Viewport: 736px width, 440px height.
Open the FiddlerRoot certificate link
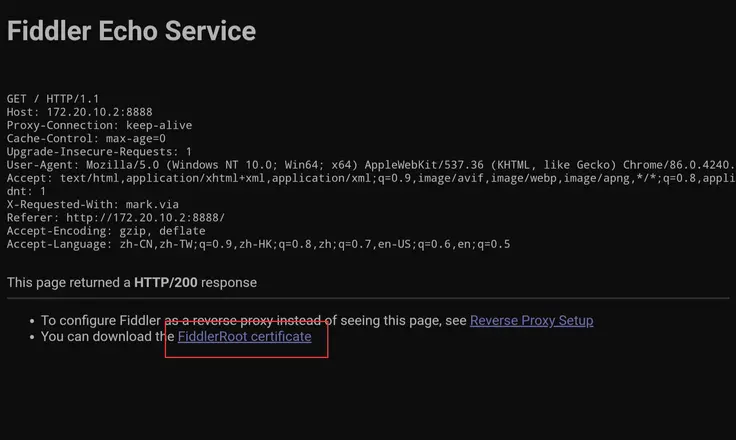(244, 337)
